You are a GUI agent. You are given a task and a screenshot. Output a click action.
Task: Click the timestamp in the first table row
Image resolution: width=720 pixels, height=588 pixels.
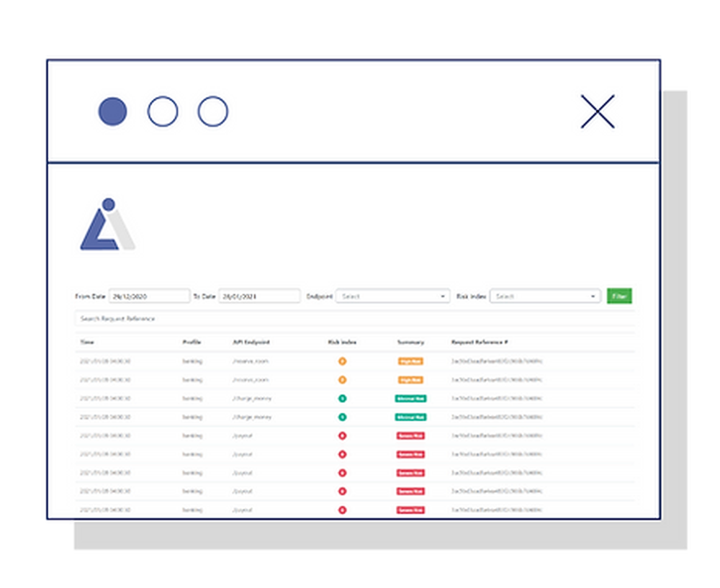pyautogui.click(x=105, y=361)
